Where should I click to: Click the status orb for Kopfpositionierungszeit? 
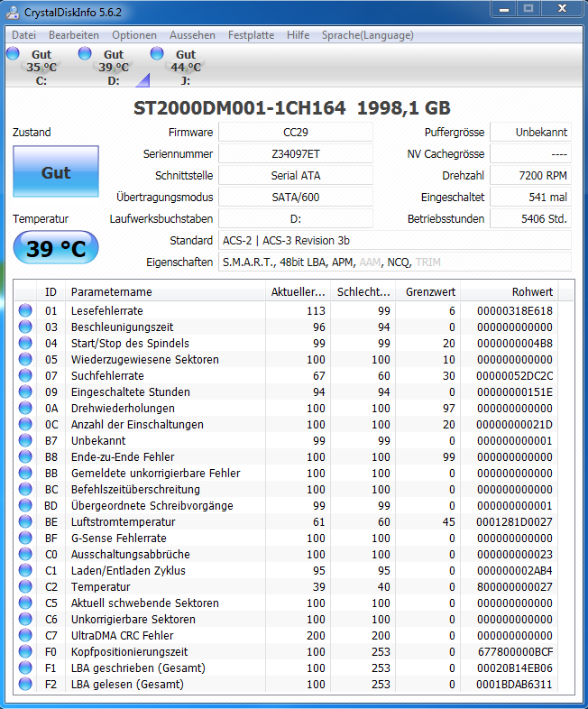point(25,651)
